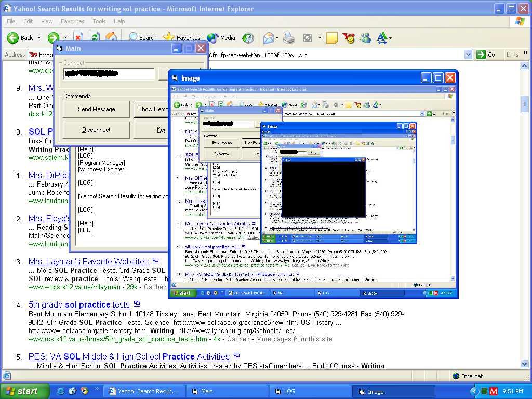Click the Yahoo smiley messenger icon
Image resolution: width=532 pixels, height=399 pixels.
point(349,38)
